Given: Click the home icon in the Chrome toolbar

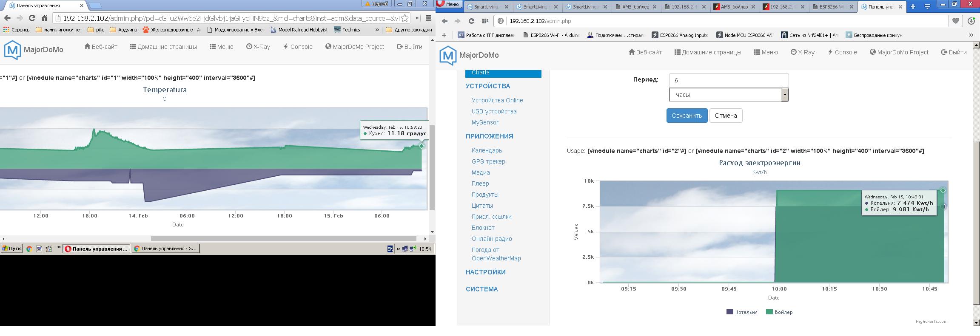Looking at the screenshot, I should pos(44,18).
